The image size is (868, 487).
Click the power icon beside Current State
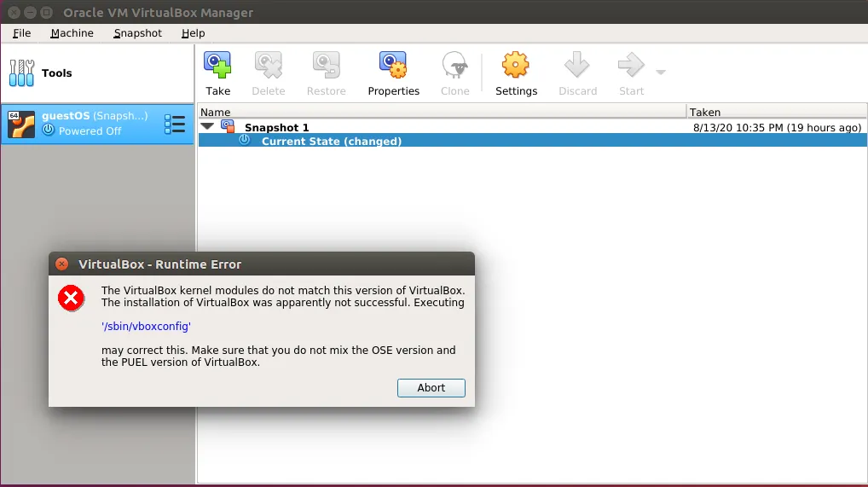244,140
